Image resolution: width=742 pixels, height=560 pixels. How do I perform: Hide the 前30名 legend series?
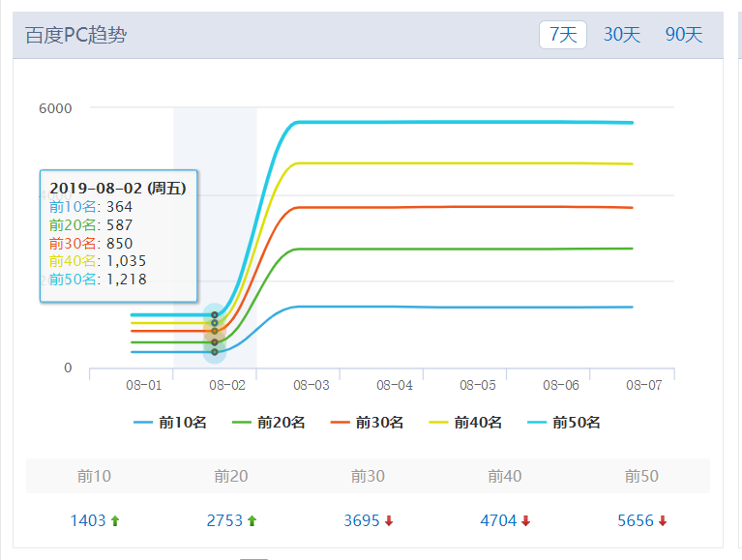[x=368, y=423]
